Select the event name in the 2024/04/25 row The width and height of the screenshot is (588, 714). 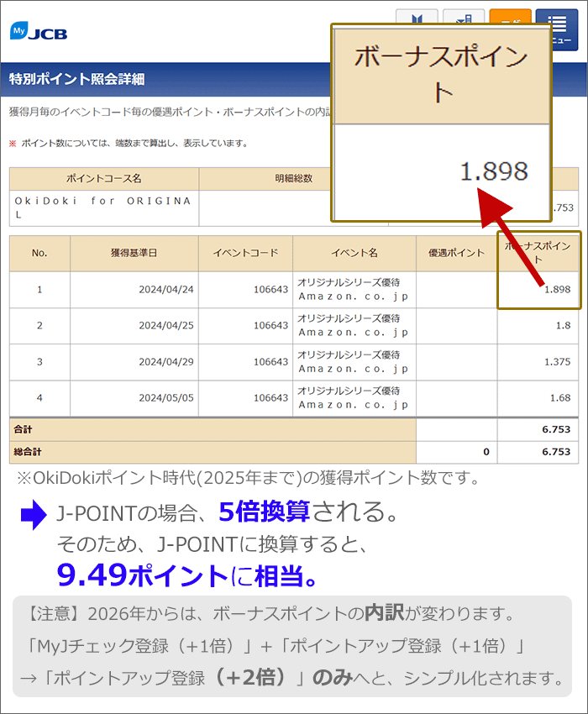click(354, 326)
